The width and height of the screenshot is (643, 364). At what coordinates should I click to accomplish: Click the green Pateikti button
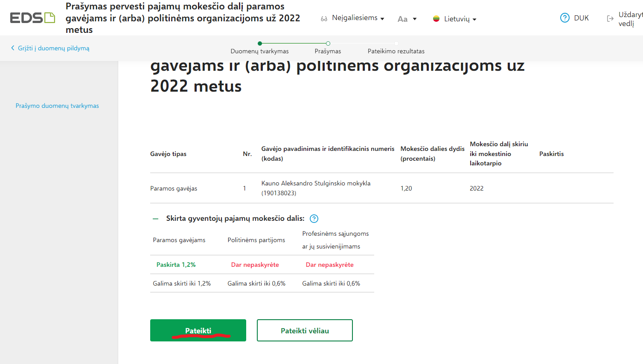(x=198, y=330)
